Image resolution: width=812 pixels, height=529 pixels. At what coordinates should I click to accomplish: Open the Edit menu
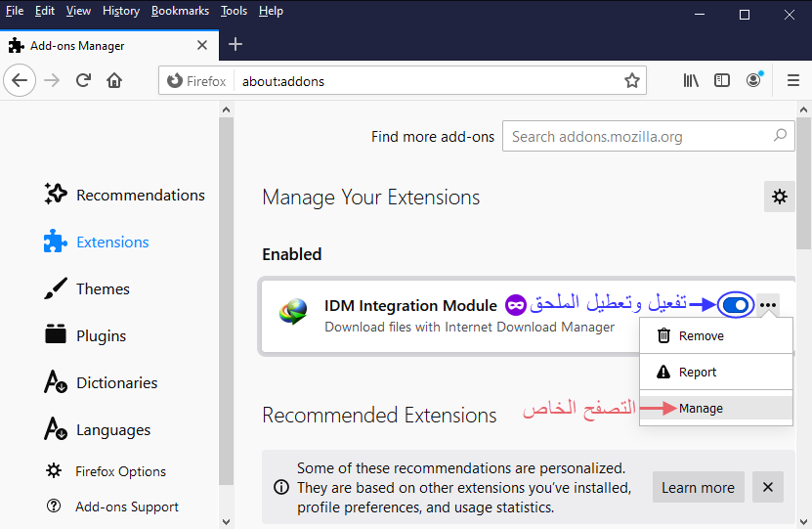pos(45,11)
